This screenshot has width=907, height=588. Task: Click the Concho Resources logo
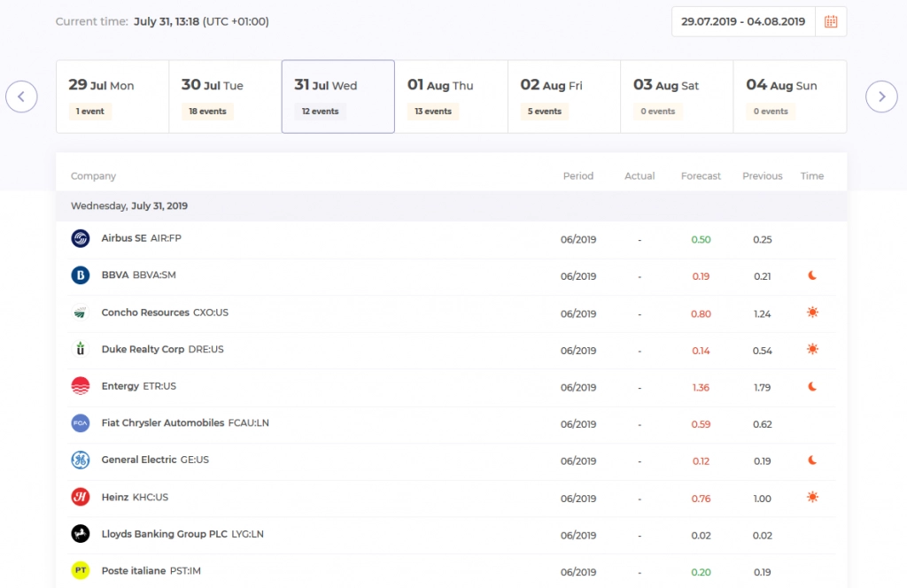(80, 313)
